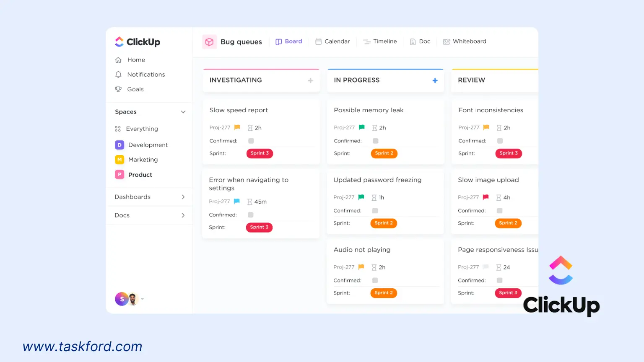Select the Goals trophy icon
Image resolution: width=644 pixels, height=362 pixels.
click(x=119, y=89)
